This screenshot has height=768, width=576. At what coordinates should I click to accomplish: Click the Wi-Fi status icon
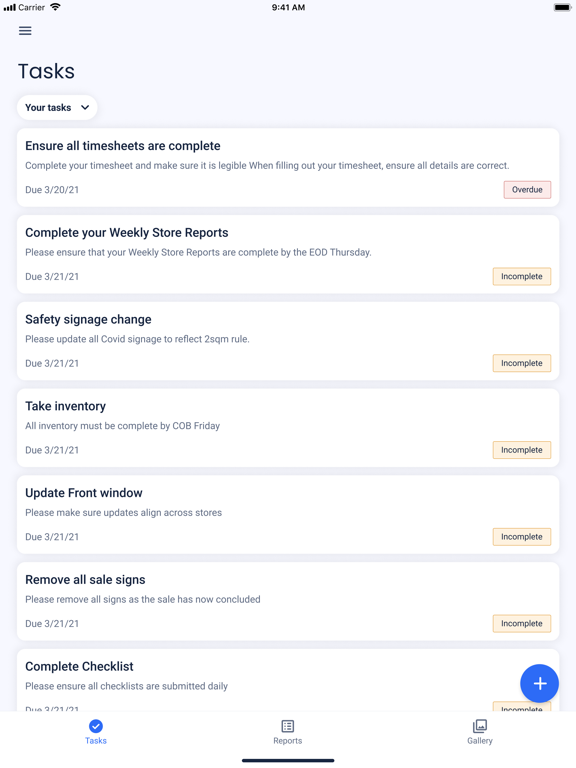(55, 7)
